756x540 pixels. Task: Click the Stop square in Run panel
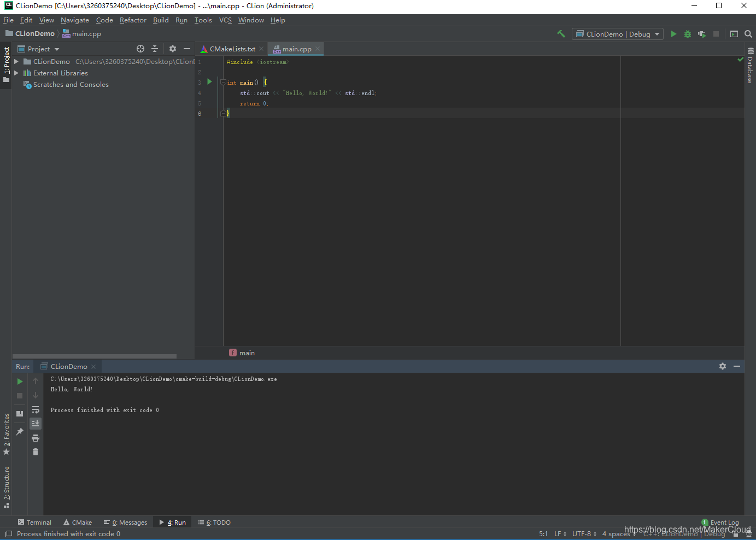[20, 395]
